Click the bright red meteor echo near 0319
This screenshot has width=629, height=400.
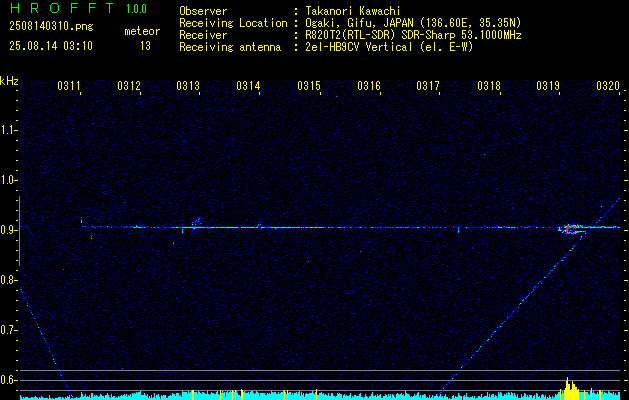point(571,229)
